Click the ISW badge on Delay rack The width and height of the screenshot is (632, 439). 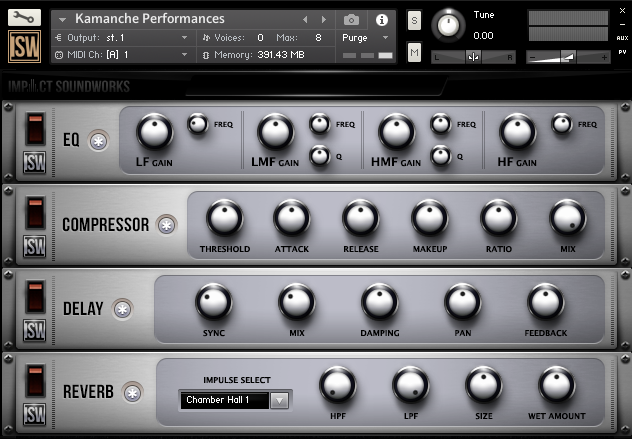34,331
